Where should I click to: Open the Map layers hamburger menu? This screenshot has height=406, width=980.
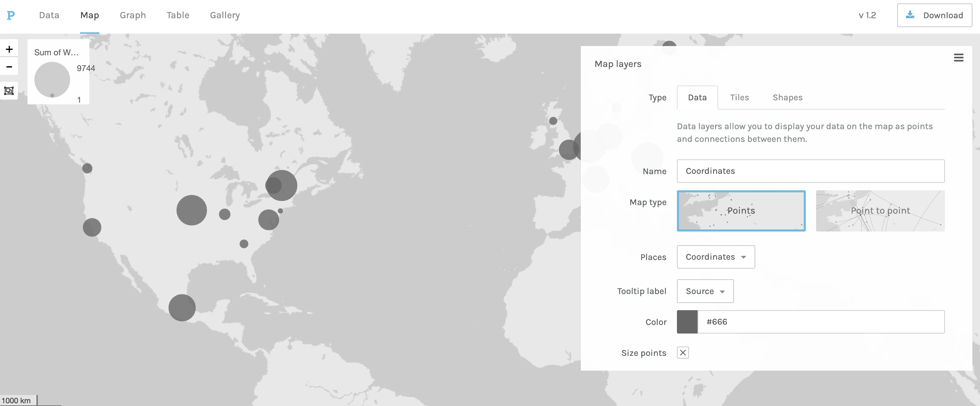[958, 58]
